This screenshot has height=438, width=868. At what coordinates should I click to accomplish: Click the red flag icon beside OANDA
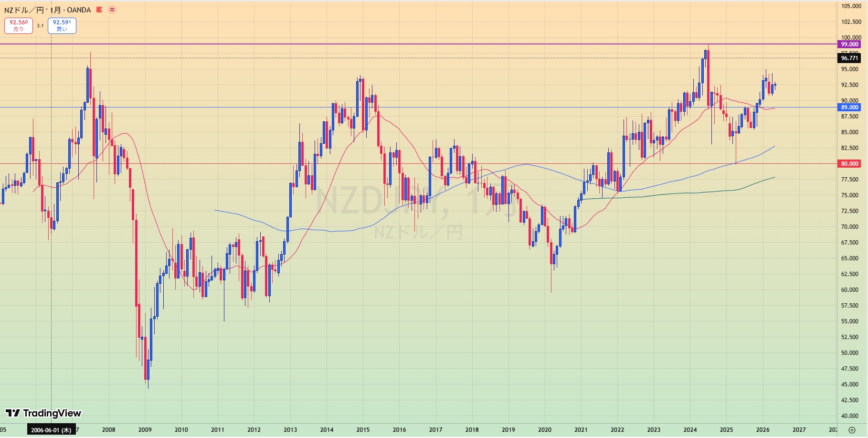pyautogui.click(x=99, y=10)
